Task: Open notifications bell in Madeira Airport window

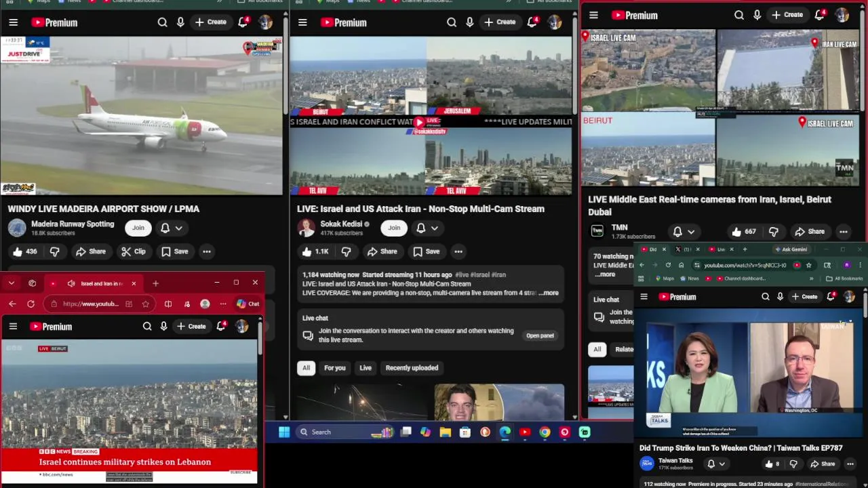Action: (243, 22)
